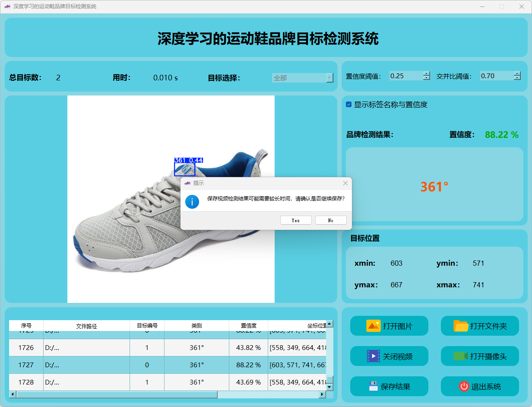Click the red power icon on 退出系统

(464, 386)
